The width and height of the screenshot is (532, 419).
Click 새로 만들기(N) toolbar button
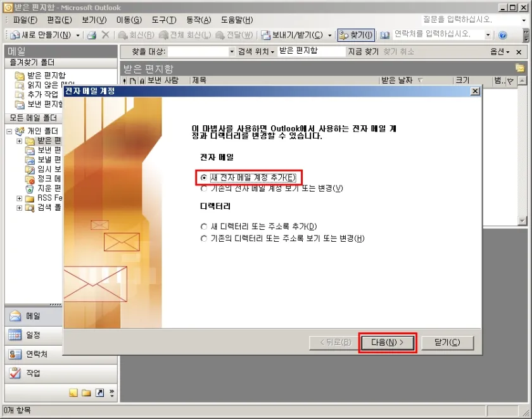pyautogui.click(x=41, y=35)
